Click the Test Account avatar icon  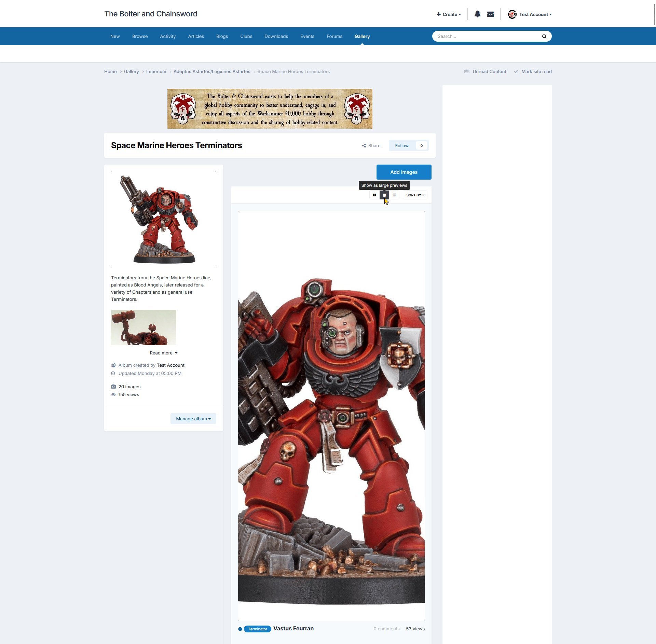tap(512, 14)
